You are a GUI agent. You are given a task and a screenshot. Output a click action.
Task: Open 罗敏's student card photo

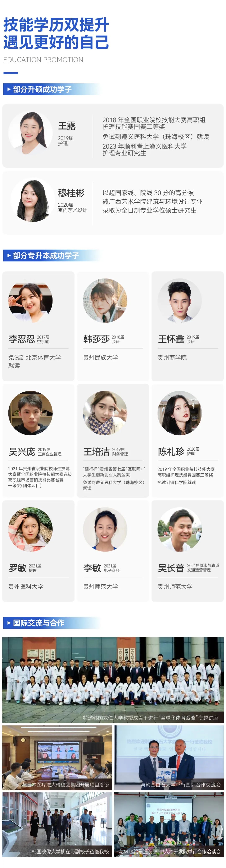(30, 529)
